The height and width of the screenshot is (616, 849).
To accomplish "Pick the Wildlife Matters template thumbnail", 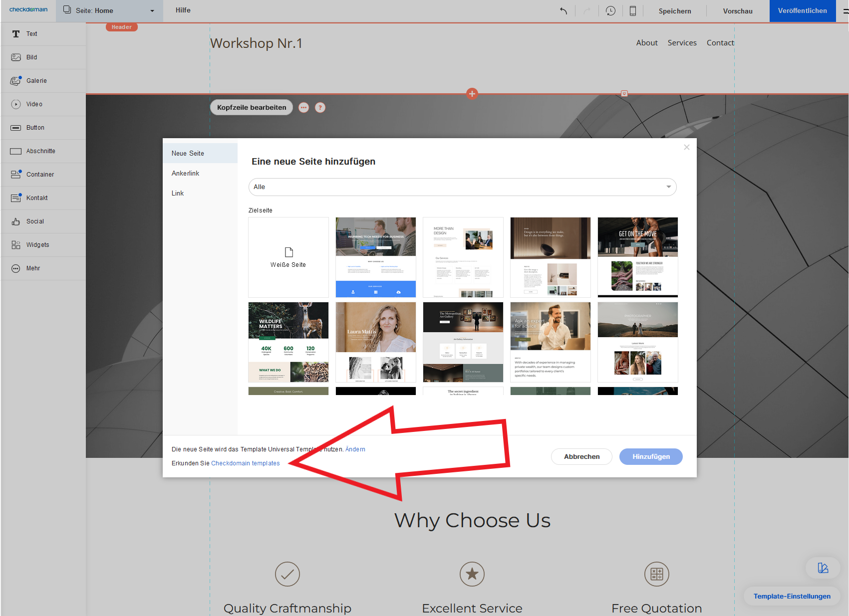I will point(288,342).
